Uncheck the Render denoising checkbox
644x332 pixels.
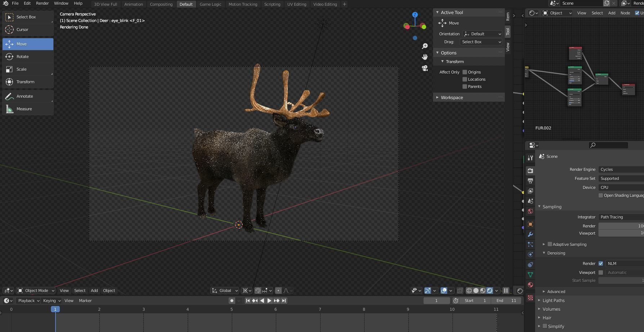tap(601, 264)
